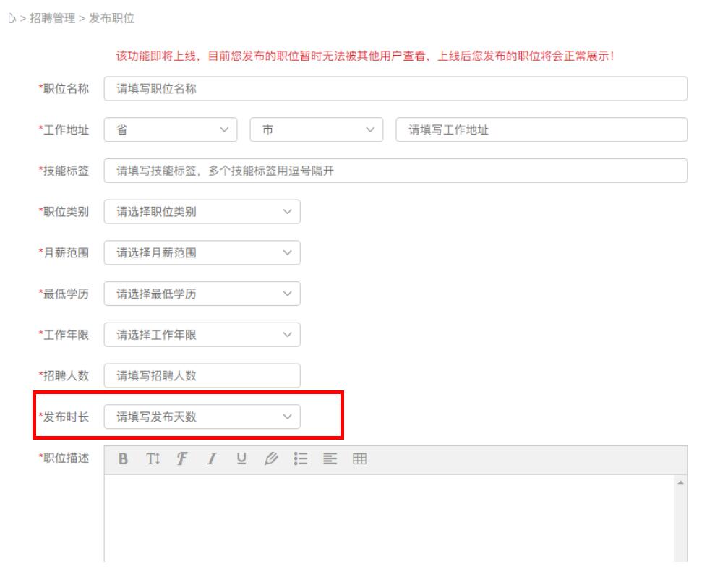Apply bold formatting in editor toolbar

(123, 458)
